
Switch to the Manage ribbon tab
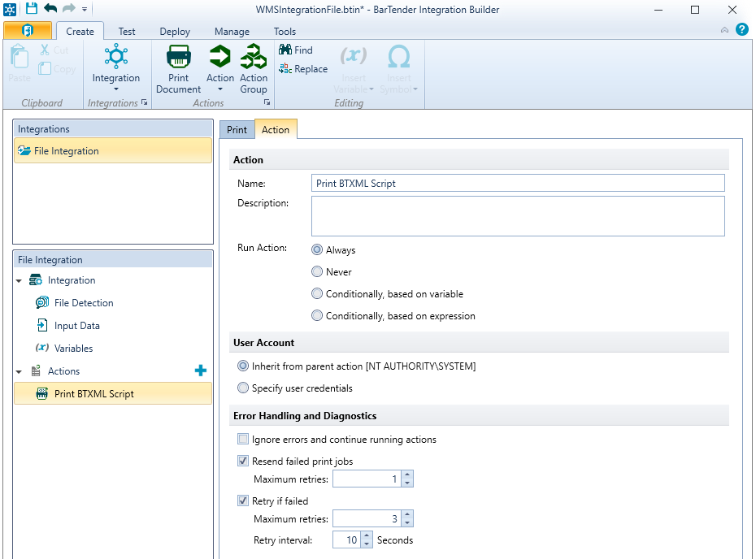(232, 32)
